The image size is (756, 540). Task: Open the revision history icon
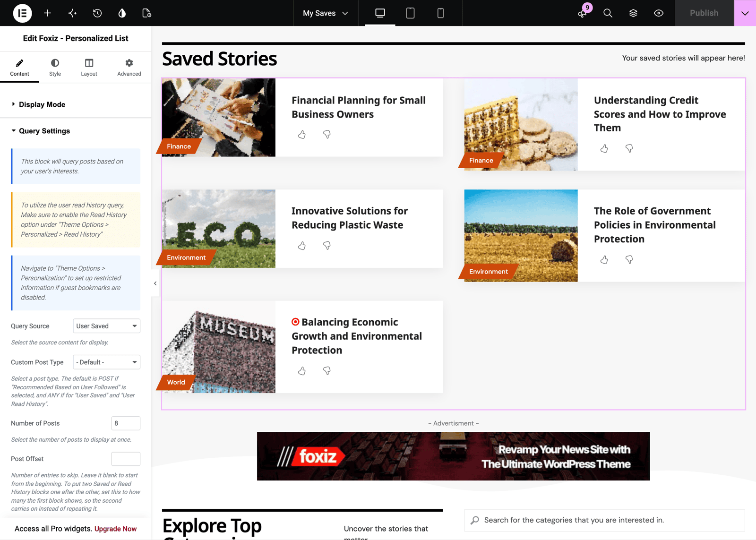[97, 13]
